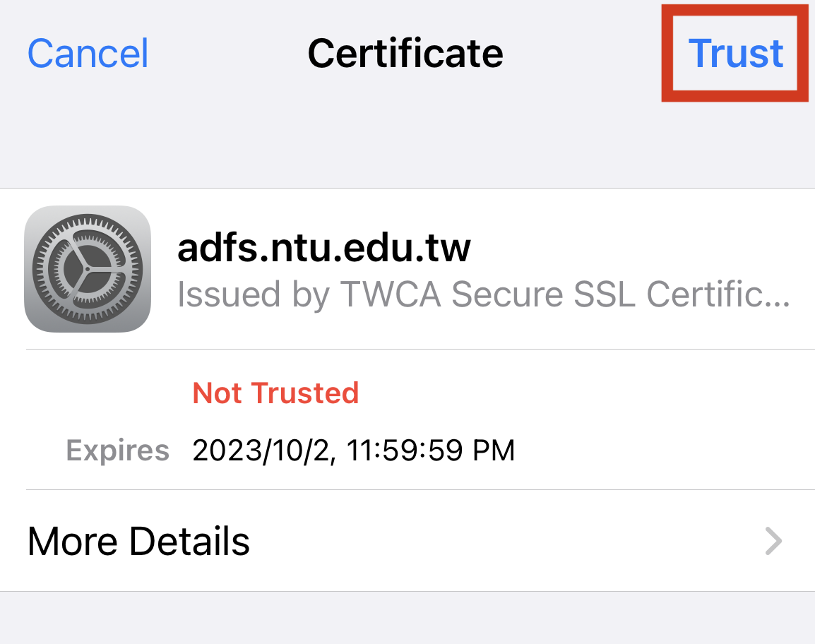Tap the word TWCA in issuer line

[390, 294]
